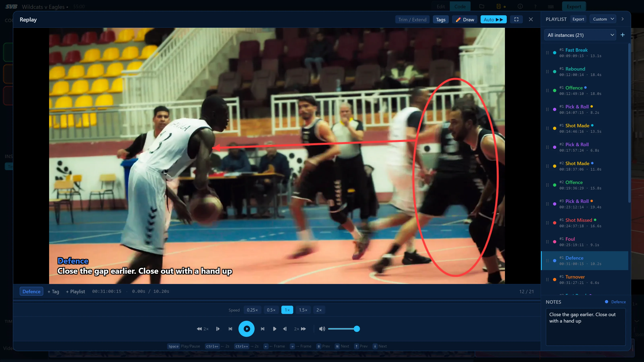Image resolution: width=644 pixels, height=362 pixels.
Task: Close the Replay dialog
Action: point(531,20)
